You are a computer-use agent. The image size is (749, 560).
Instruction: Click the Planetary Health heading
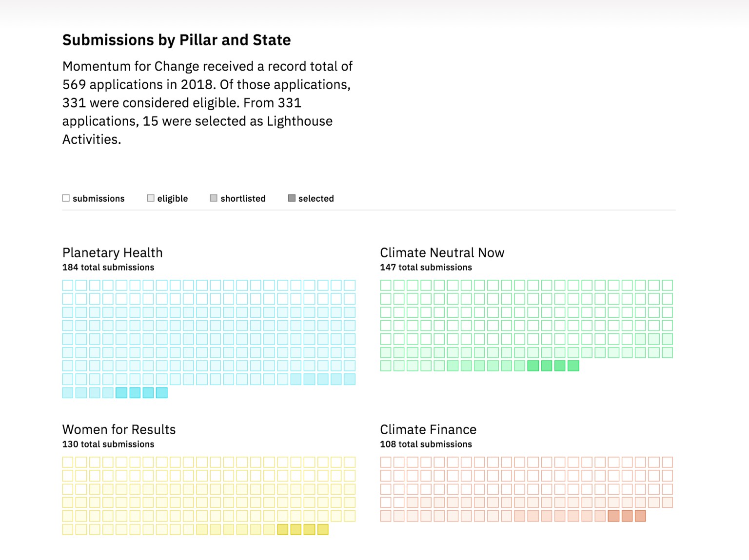pyautogui.click(x=113, y=252)
